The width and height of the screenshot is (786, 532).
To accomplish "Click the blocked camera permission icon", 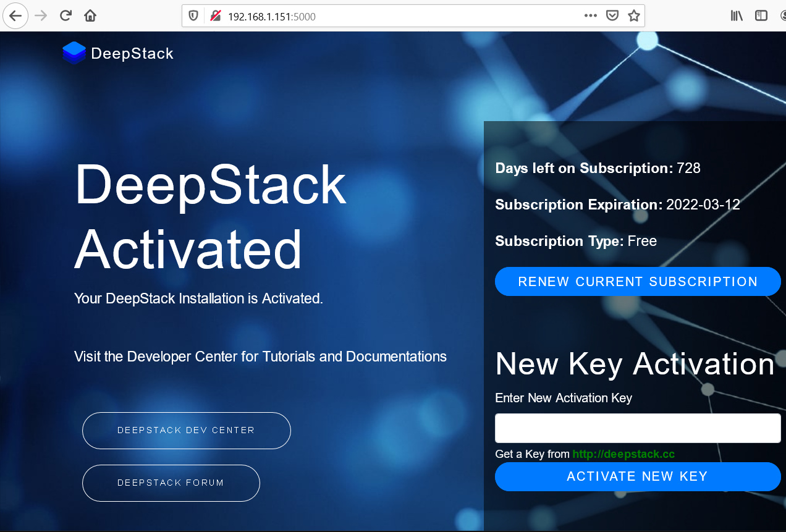I will click(x=214, y=15).
